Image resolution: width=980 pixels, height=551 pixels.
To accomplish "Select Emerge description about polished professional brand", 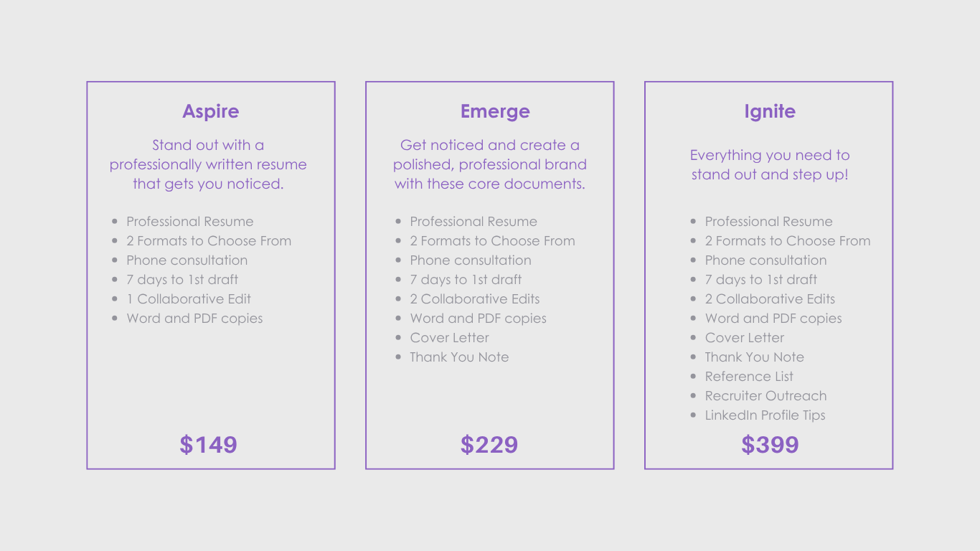I will pyautogui.click(x=490, y=164).
